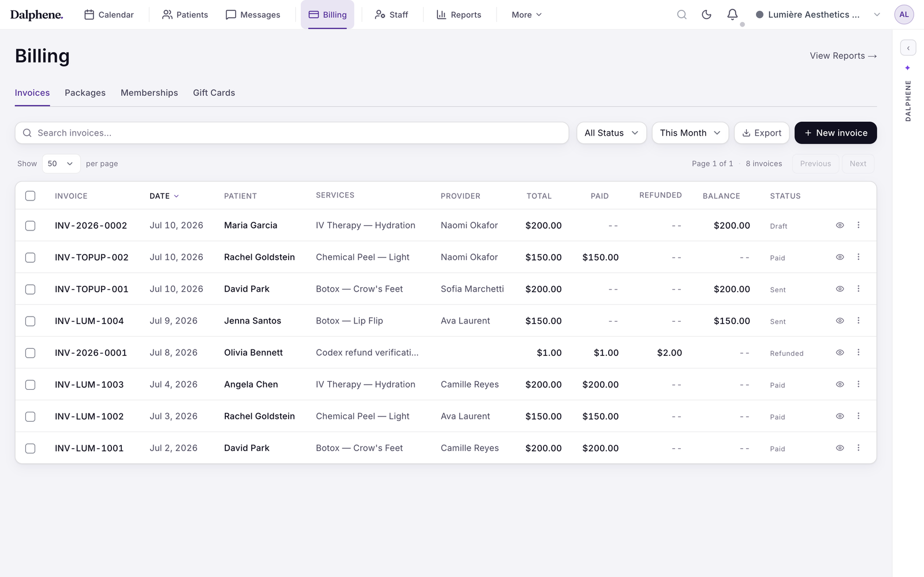View invoice INV-TOPUP-001 eye icon
This screenshot has width=924, height=577.
(840, 289)
